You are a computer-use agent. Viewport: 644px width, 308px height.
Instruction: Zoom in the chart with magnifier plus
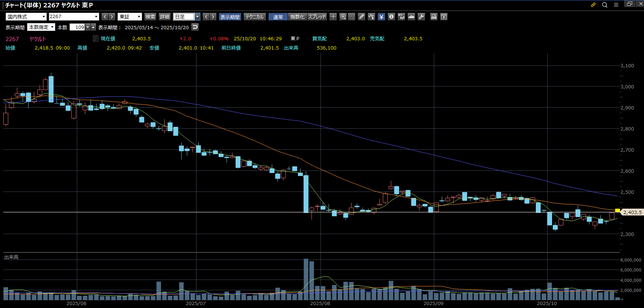coord(343,17)
